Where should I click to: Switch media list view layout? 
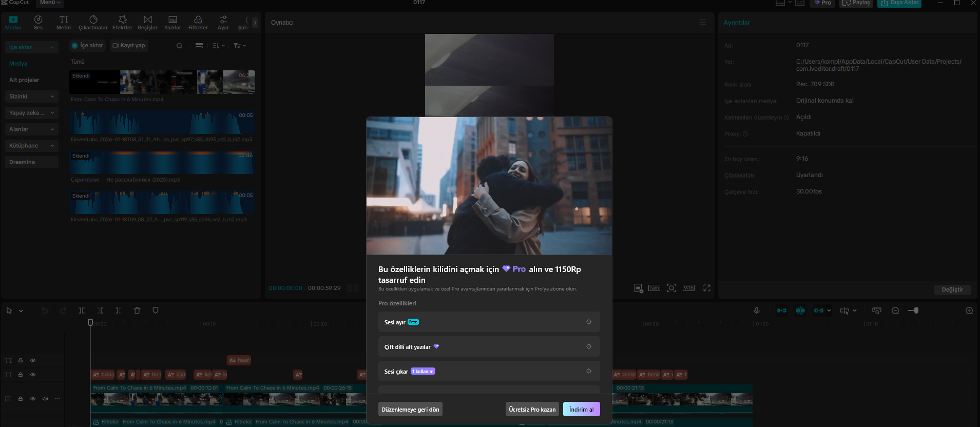tap(199, 46)
